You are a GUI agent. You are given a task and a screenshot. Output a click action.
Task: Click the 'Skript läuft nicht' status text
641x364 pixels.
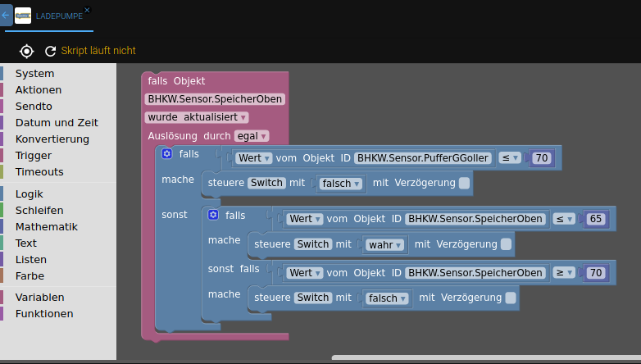(98, 51)
